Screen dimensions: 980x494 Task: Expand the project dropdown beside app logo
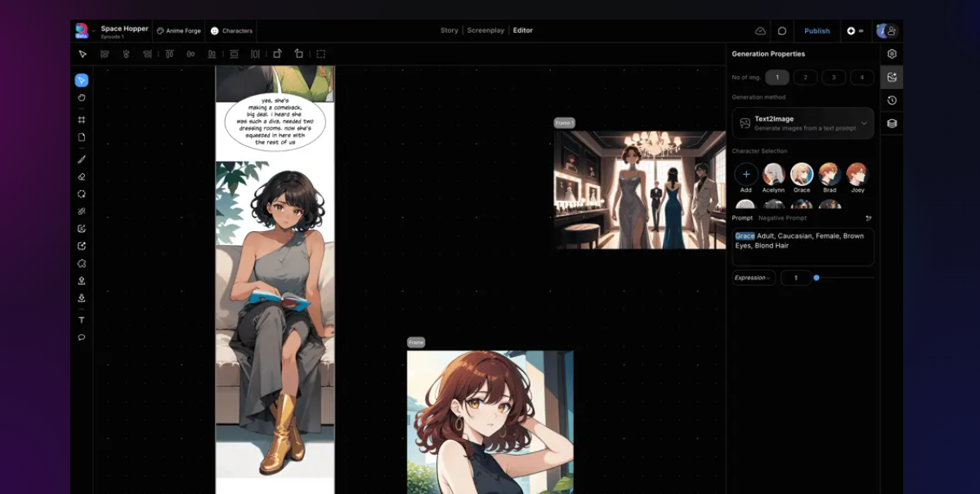[93, 31]
